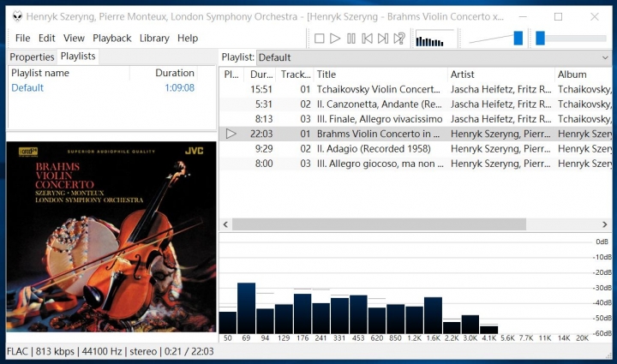Click the Playlist name column header
This screenshot has height=364, width=617.
69,73
